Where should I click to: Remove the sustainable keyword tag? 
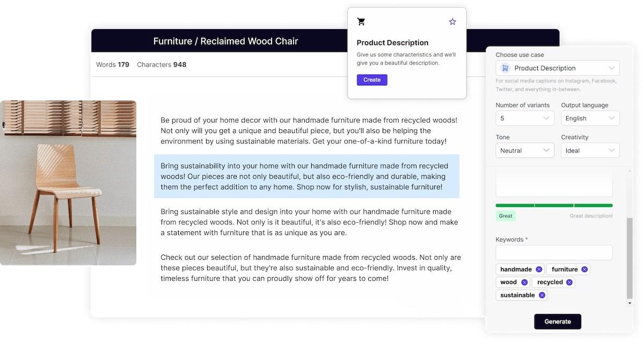coord(542,295)
